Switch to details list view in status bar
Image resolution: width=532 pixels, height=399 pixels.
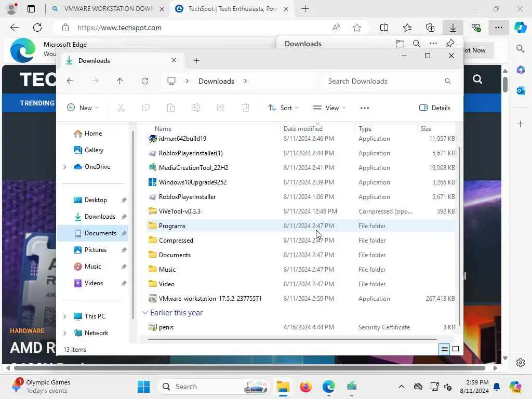click(445, 349)
